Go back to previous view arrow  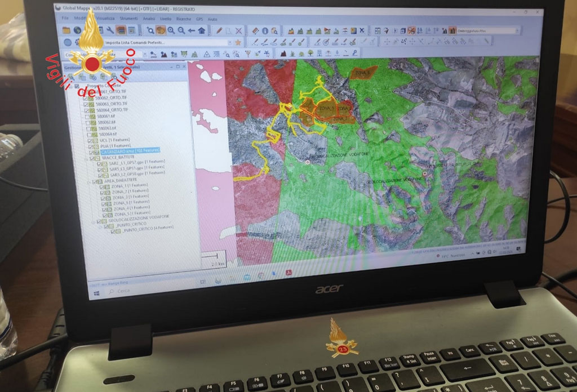coord(192,30)
